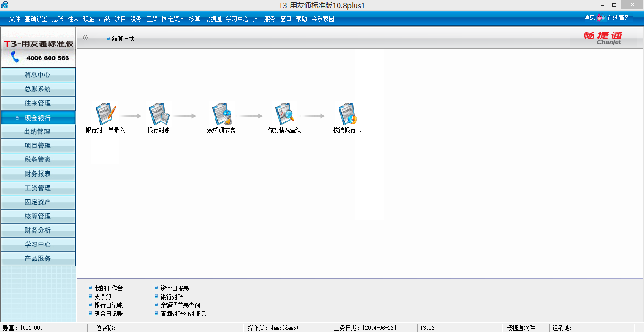Image resolution: width=644 pixels, height=332 pixels.
Task: Open 支票簿 link
Action: (103, 297)
